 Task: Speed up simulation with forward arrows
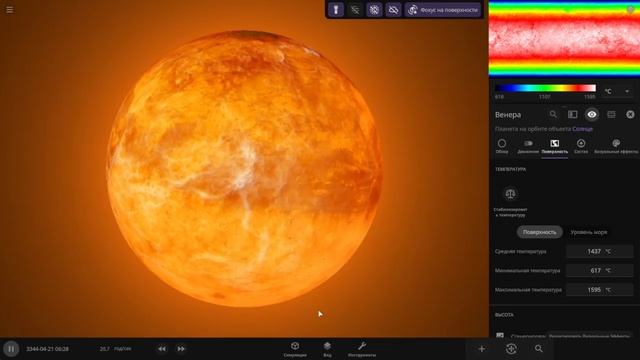point(181,349)
